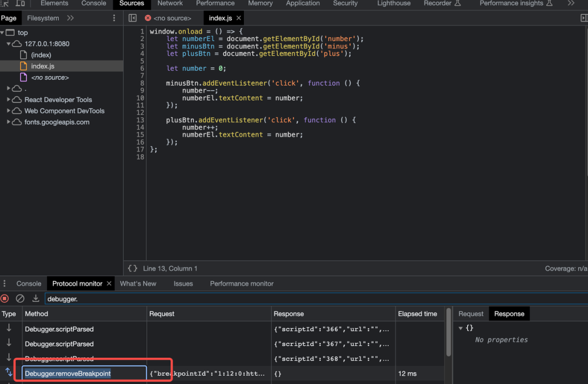Viewport: 588px width, 384px height.
Task: Toggle the inspect element picker icon
Action: [5, 3]
